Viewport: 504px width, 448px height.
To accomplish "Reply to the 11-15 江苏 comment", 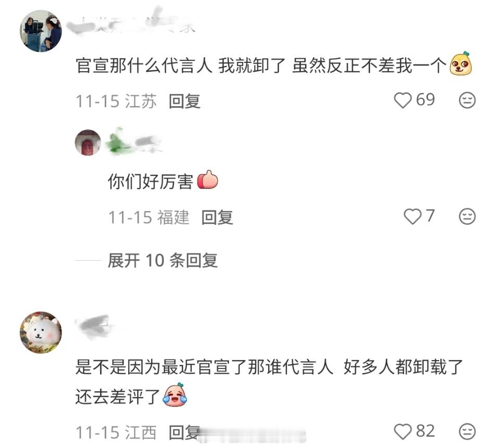I will click(x=184, y=101).
